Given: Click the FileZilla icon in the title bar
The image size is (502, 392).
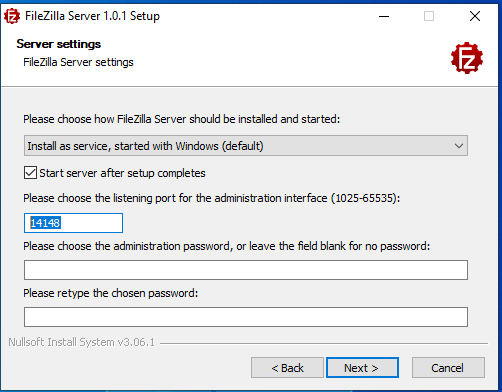Looking at the screenshot, I should click(12, 16).
